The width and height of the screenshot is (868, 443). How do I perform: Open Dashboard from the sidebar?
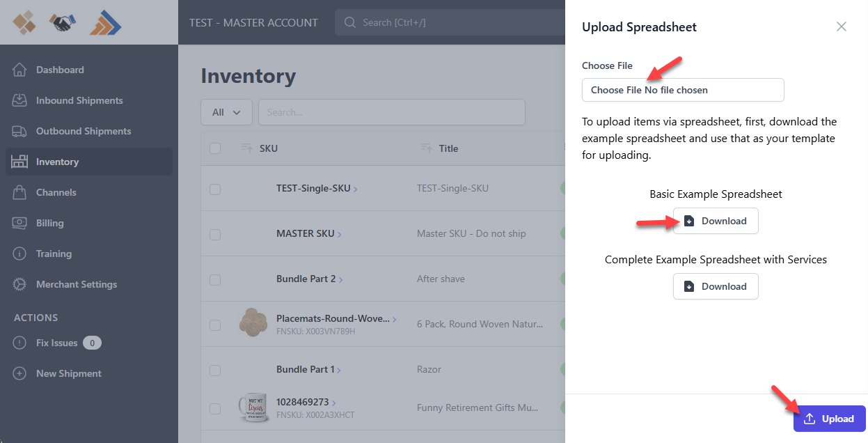(x=89, y=70)
